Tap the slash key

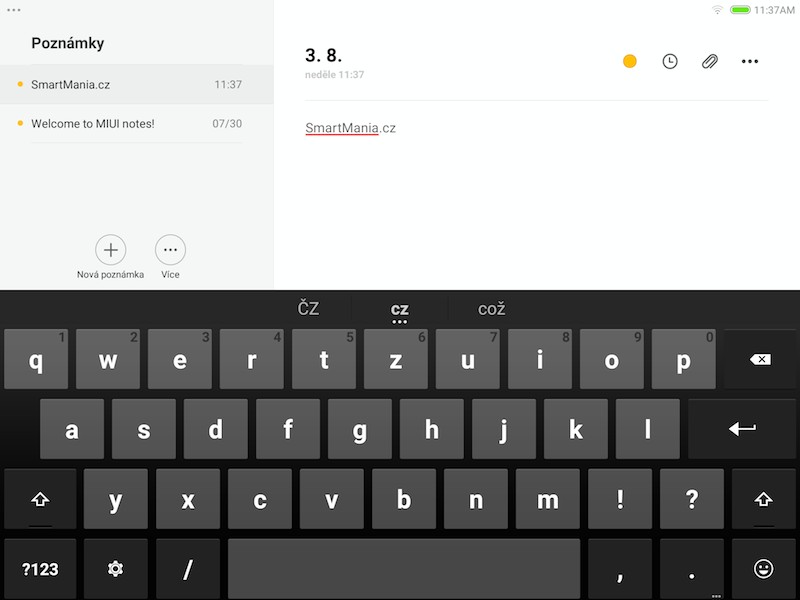tap(188, 568)
